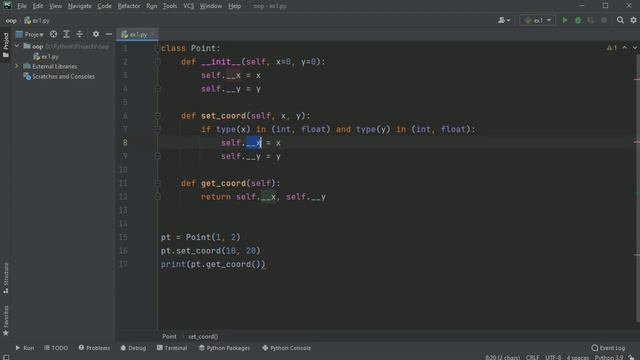
Task: Close the ex1.py editor tab
Action: tap(153, 34)
